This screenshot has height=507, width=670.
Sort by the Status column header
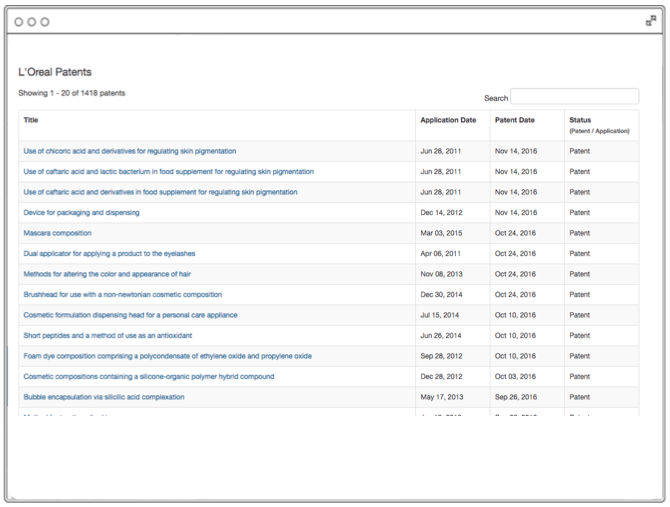[x=580, y=120]
